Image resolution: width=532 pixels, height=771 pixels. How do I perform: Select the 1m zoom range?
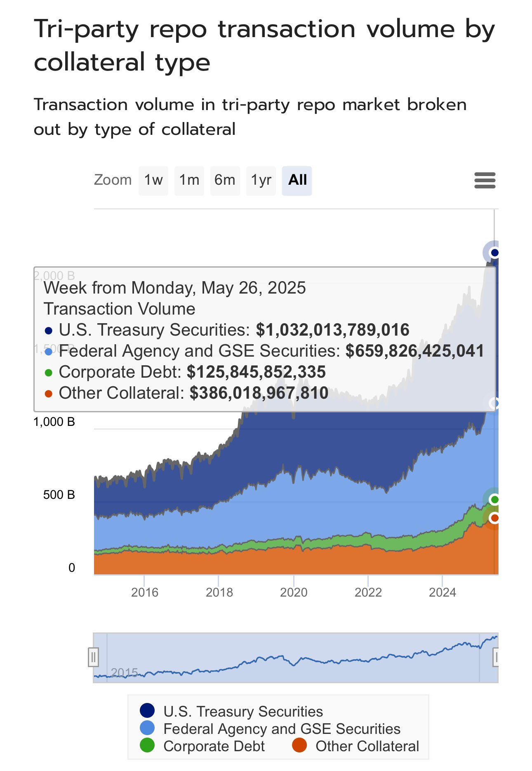tap(189, 181)
